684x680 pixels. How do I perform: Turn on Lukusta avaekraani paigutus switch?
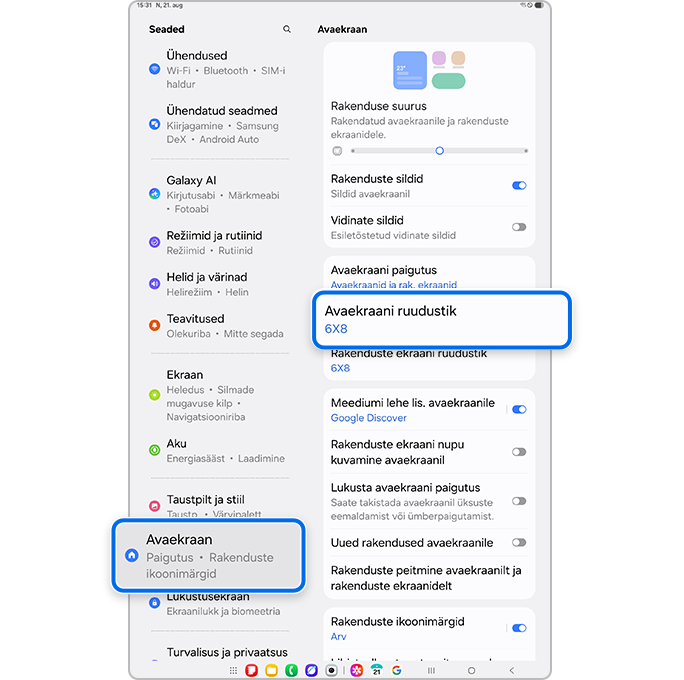[x=519, y=501]
